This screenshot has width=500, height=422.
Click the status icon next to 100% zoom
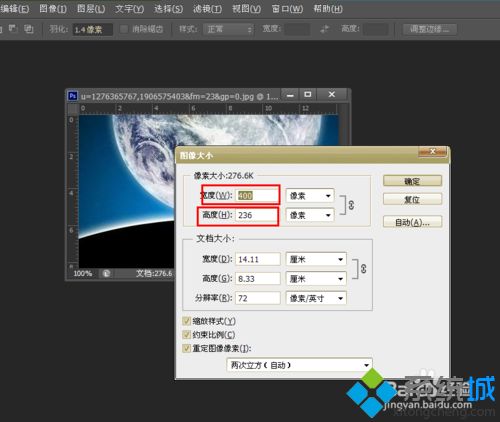point(106,274)
